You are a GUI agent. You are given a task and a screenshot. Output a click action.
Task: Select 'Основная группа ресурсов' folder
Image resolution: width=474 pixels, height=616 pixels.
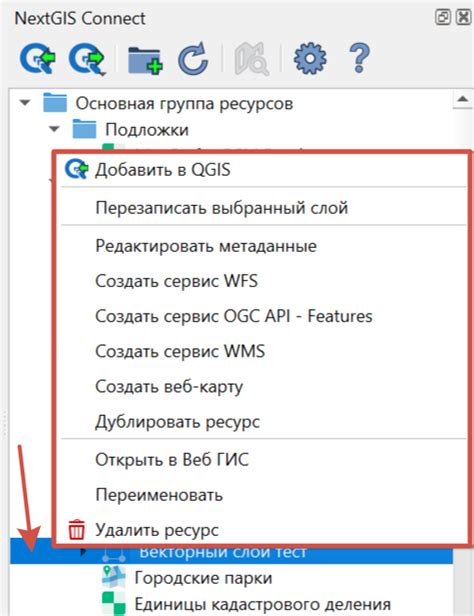tap(184, 104)
